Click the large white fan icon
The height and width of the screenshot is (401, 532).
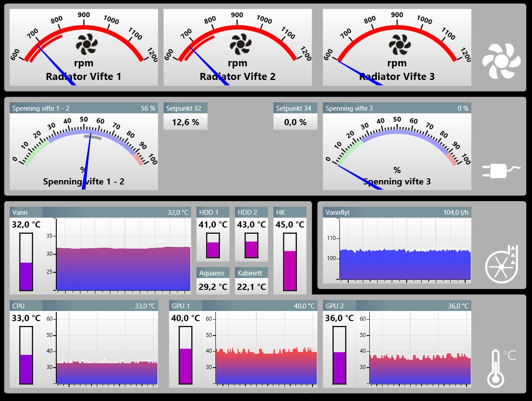click(x=501, y=61)
